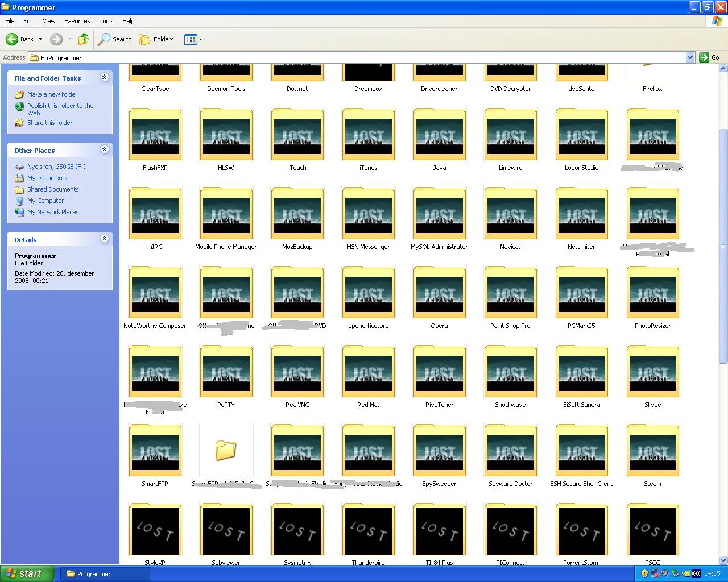
Task: Open the HLSW folder icon
Action: pyautogui.click(x=226, y=134)
